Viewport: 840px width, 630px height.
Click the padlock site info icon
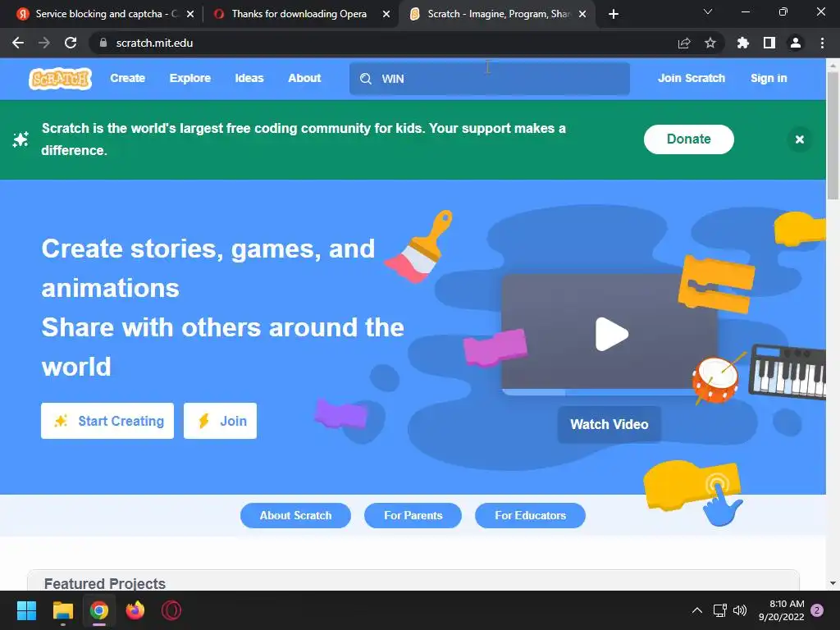pos(103,43)
